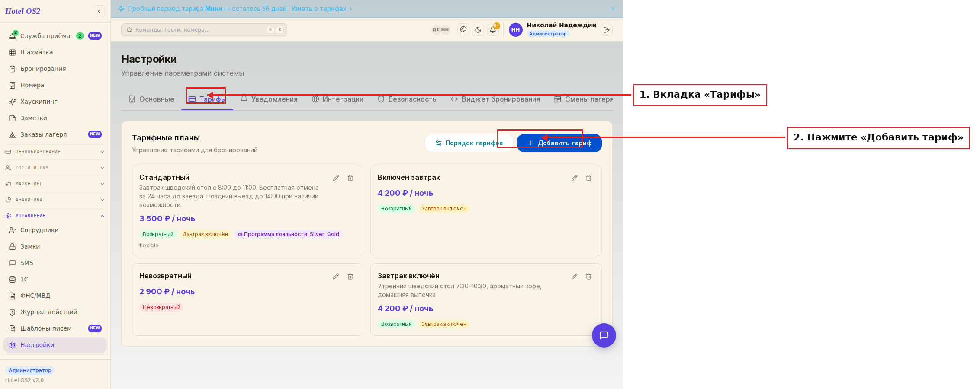
Task: Click the logout icon next to username
Action: [x=607, y=30]
